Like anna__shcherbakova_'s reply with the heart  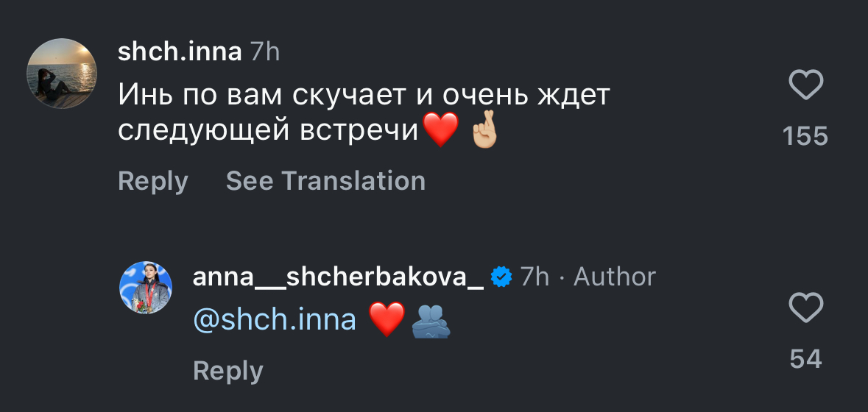click(805, 308)
